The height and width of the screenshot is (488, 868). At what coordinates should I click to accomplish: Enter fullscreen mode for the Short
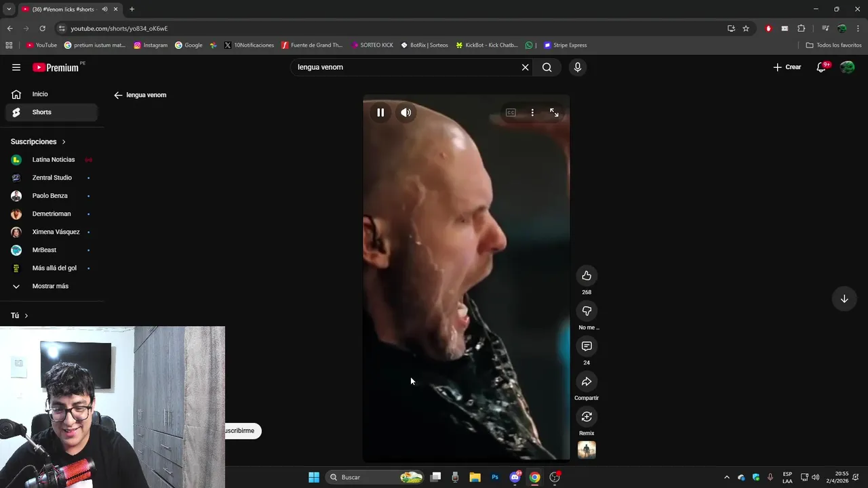click(x=554, y=113)
